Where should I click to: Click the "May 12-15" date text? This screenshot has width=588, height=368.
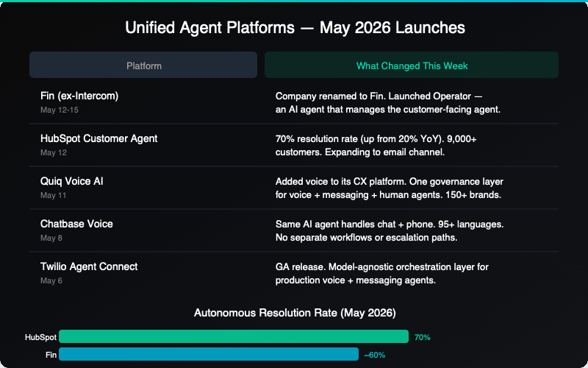pyautogui.click(x=60, y=110)
